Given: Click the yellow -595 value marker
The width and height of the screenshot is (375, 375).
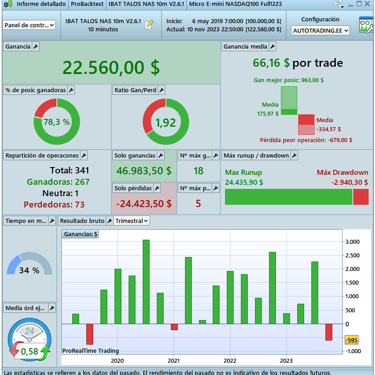Looking at the screenshot, I should (351, 340).
